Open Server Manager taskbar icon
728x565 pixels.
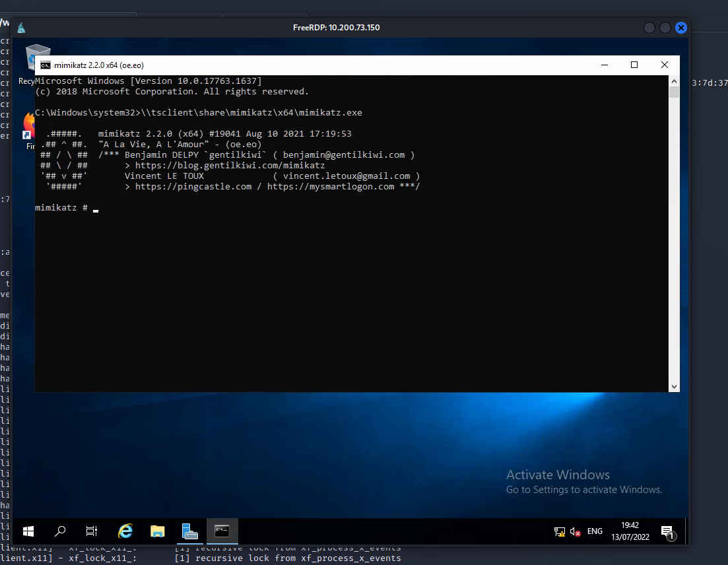[x=189, y=531]
